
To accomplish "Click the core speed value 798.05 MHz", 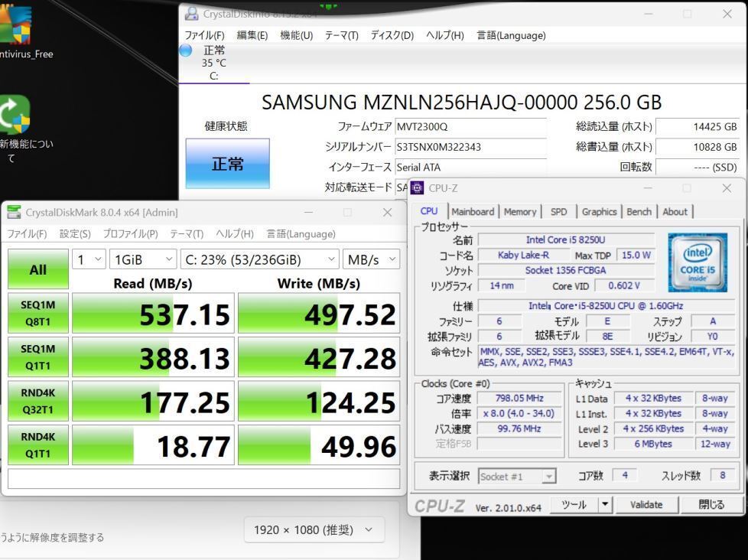I will pos(519,398).
